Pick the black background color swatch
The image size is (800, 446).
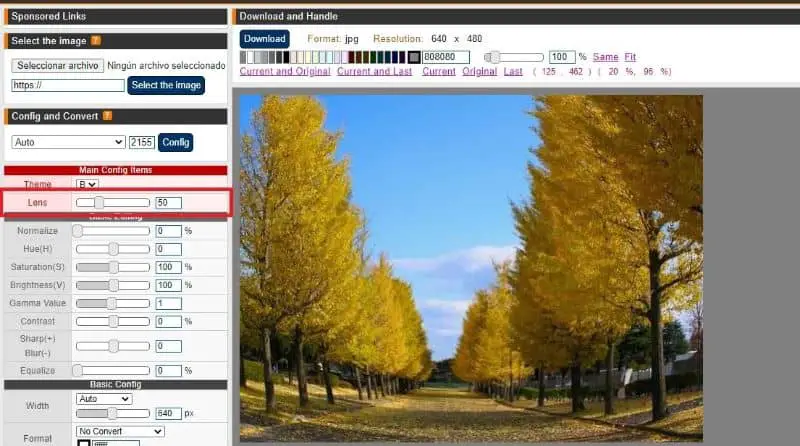pyautogui.click(x=286, y=57)
